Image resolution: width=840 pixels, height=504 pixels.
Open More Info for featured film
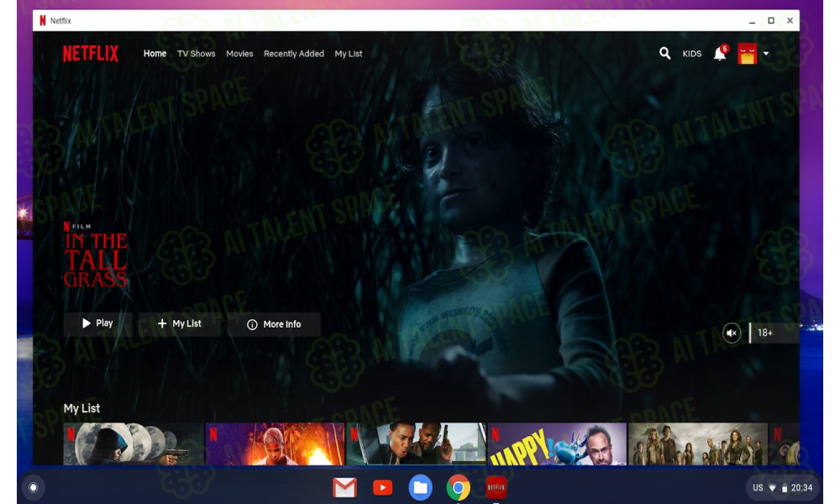(274, 324)
